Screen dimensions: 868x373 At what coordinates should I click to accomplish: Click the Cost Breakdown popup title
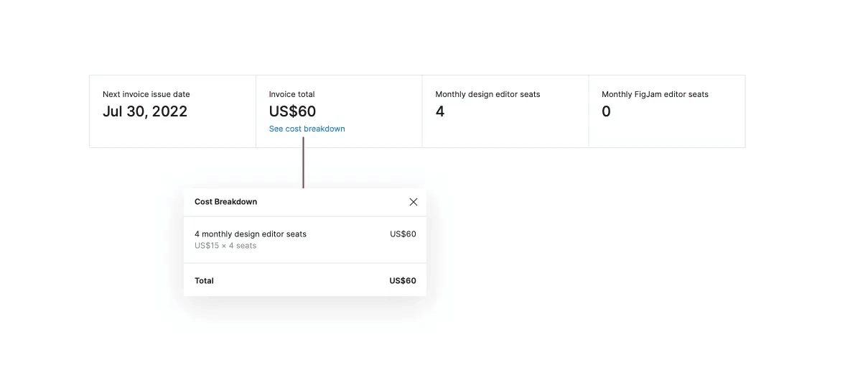pos(225,202)
